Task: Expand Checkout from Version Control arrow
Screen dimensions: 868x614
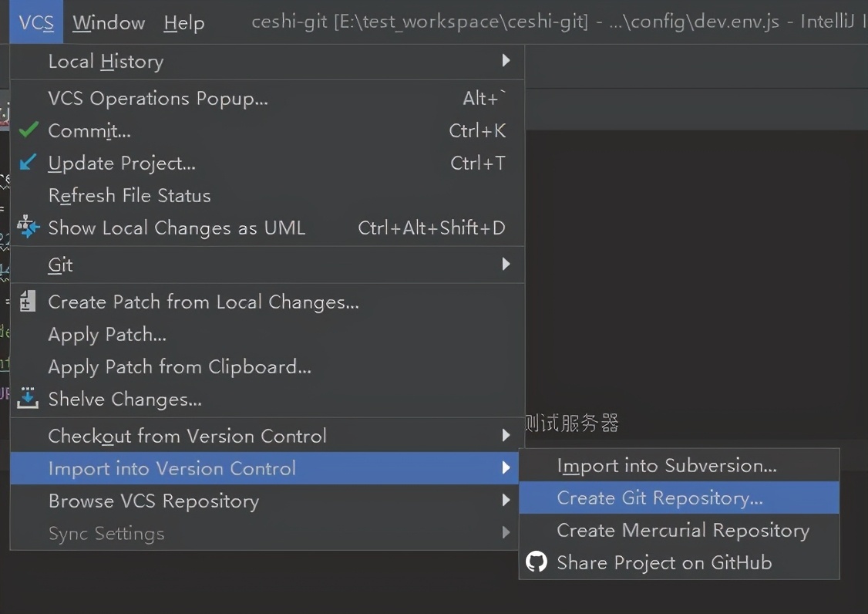Action: tap(506, 435)
